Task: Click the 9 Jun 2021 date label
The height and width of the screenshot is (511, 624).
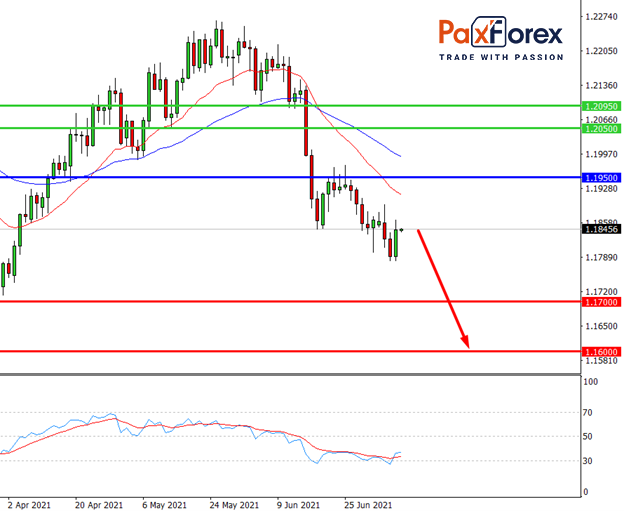Action: [x=298, y=505]
